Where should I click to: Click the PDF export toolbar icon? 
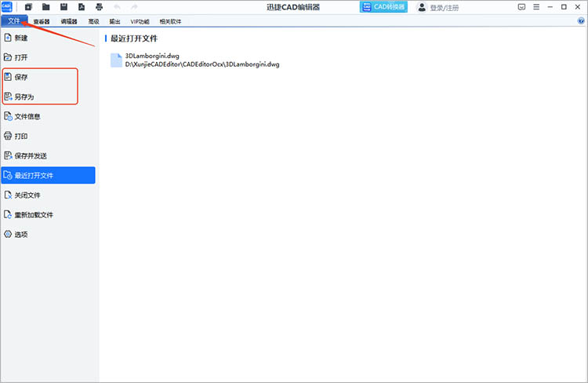coord(82,7)
